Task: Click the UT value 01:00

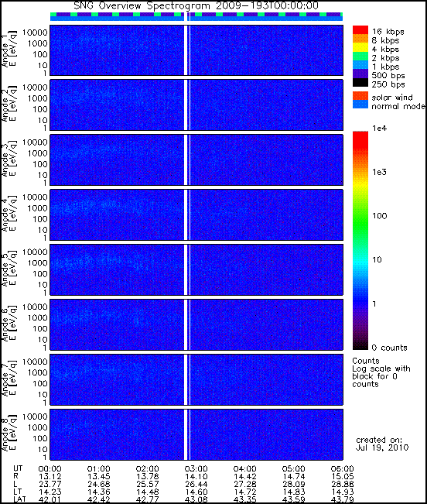Action: pos(98,469)
